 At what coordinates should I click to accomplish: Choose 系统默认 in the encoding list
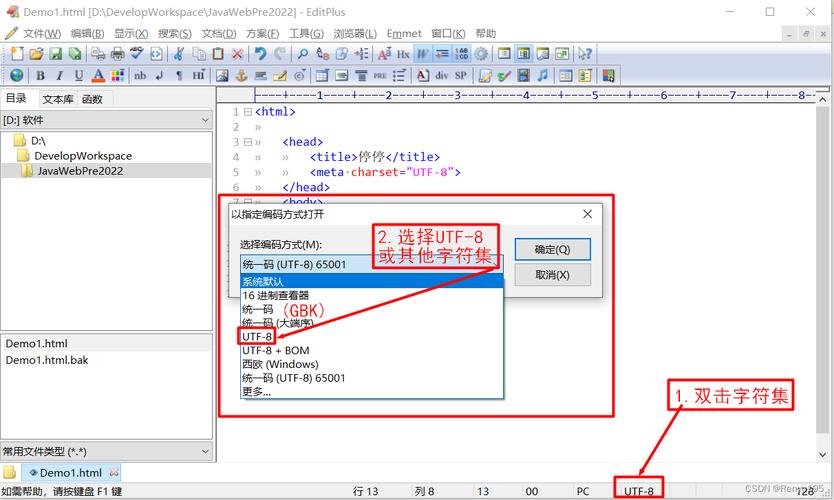pyautogui.click(x=372, y=281)
